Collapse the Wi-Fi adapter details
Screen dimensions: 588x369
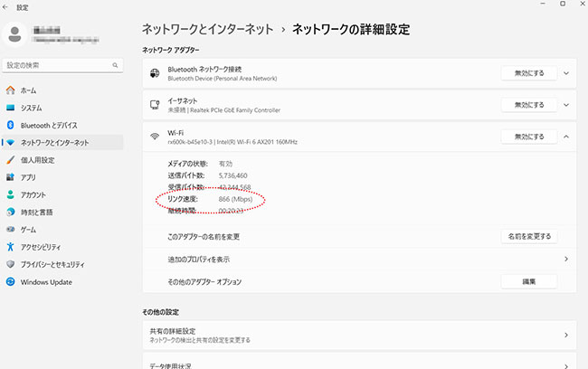[x=566, y=137]
